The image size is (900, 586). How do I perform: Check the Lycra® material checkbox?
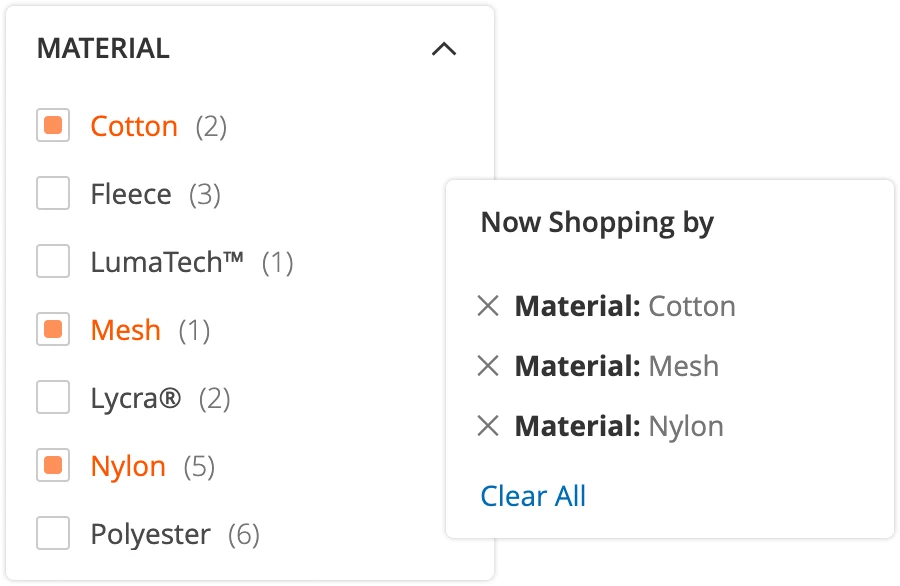(53, 398)
